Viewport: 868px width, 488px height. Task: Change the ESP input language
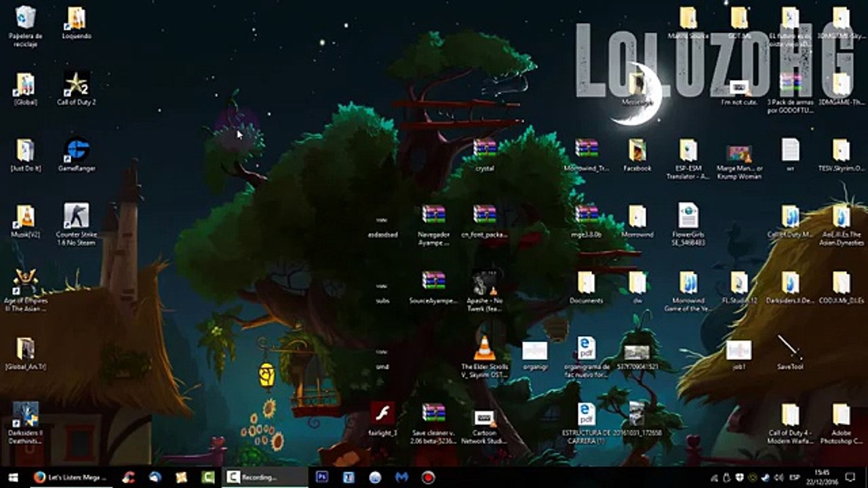tap(795, 477)
